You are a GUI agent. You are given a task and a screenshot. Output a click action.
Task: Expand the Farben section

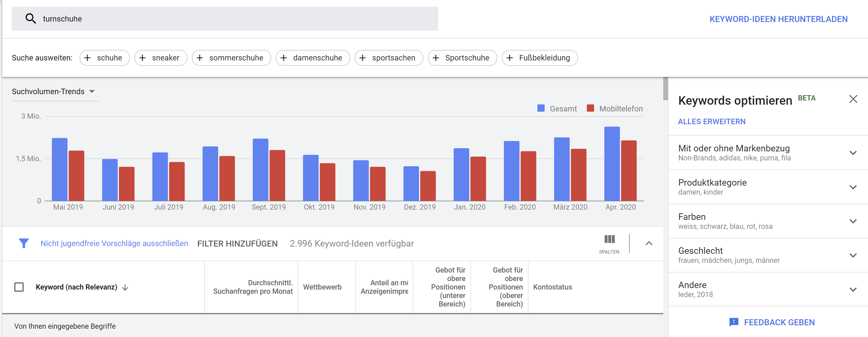pyautogui.click(x=854, y=221)
